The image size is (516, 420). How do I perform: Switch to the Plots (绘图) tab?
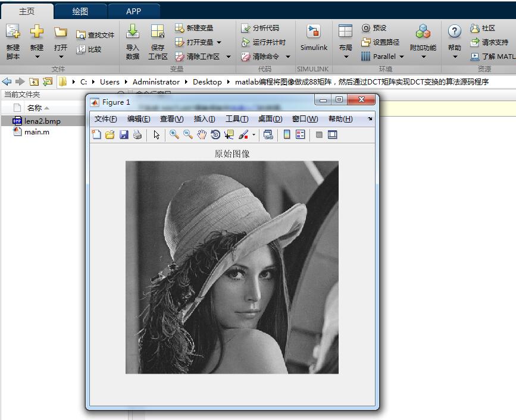80,11
